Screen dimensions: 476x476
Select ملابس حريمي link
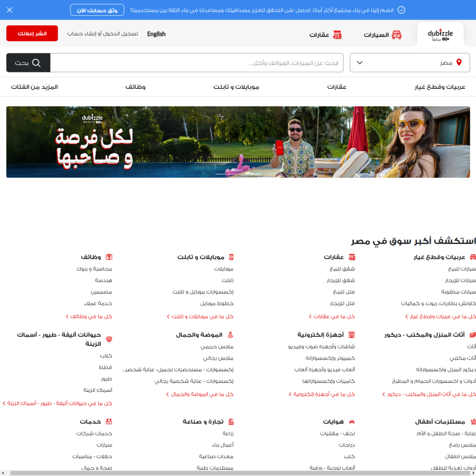[217, 346]
